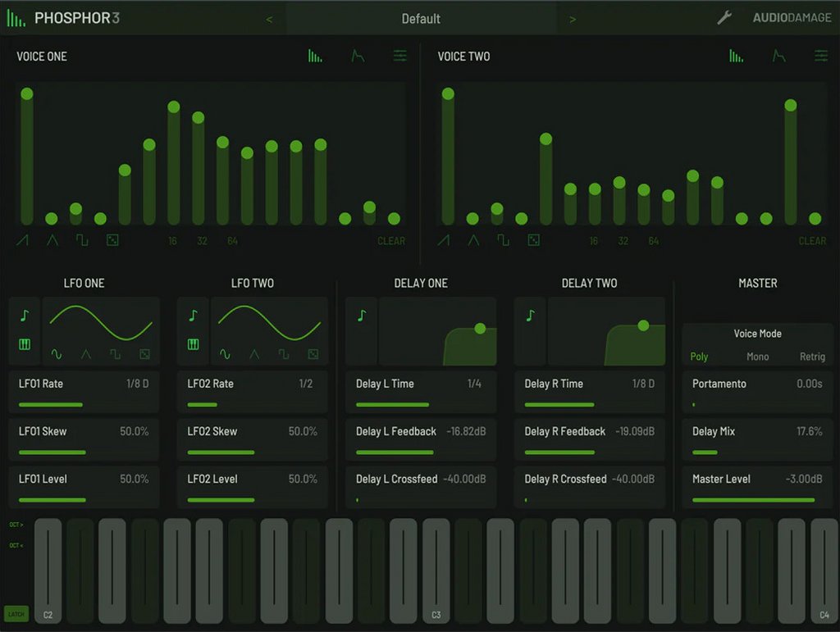Click the Phosphor 3 logo
The height and width of the screenshot is (632, 840).
pyautogui.click(x=63, y=18)
